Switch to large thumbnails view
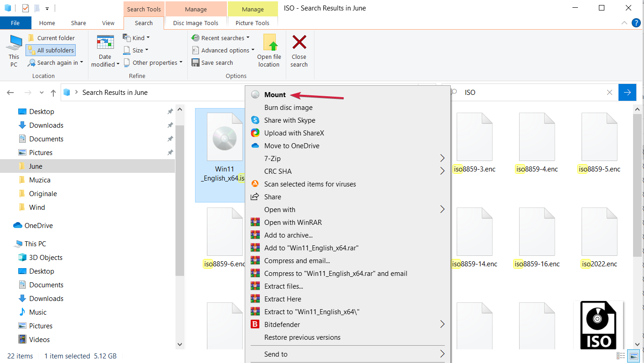The height and width of the screenshot is (363, 644). [634, 356]
